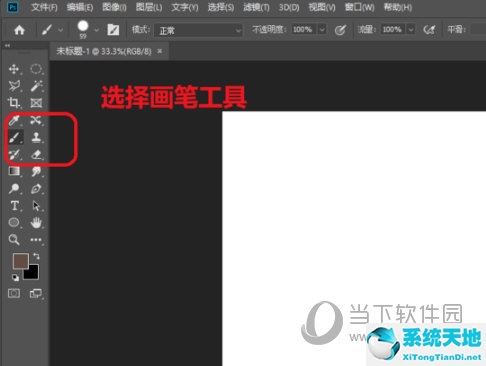Select the Gradient tool
The width and height of the screenshot is (486, 366).
[14, 171]
